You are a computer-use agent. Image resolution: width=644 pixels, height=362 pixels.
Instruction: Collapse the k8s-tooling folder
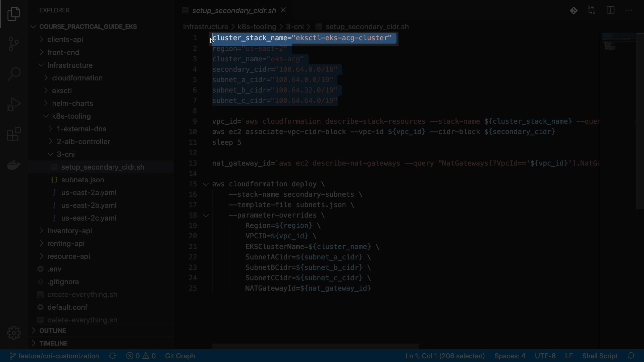point(71,116)
